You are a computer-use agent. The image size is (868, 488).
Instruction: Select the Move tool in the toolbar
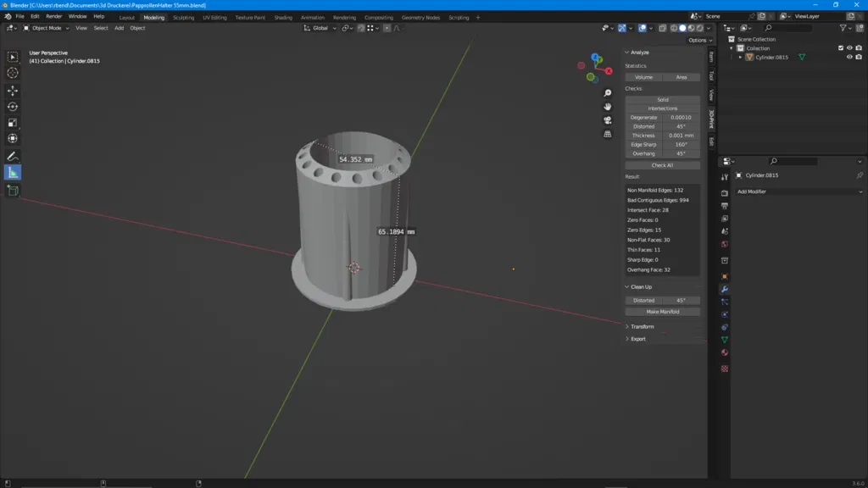coord(13,91)
